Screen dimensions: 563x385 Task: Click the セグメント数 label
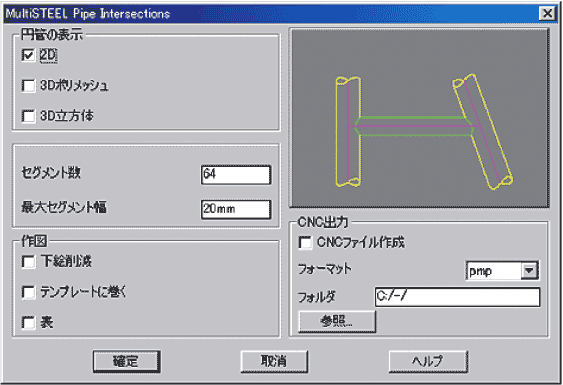coord(51,173)
